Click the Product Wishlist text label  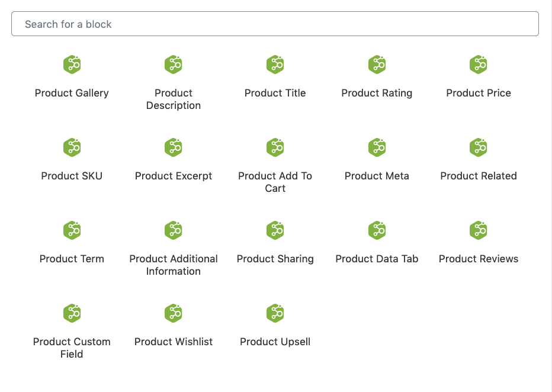[x=174, y=342]
